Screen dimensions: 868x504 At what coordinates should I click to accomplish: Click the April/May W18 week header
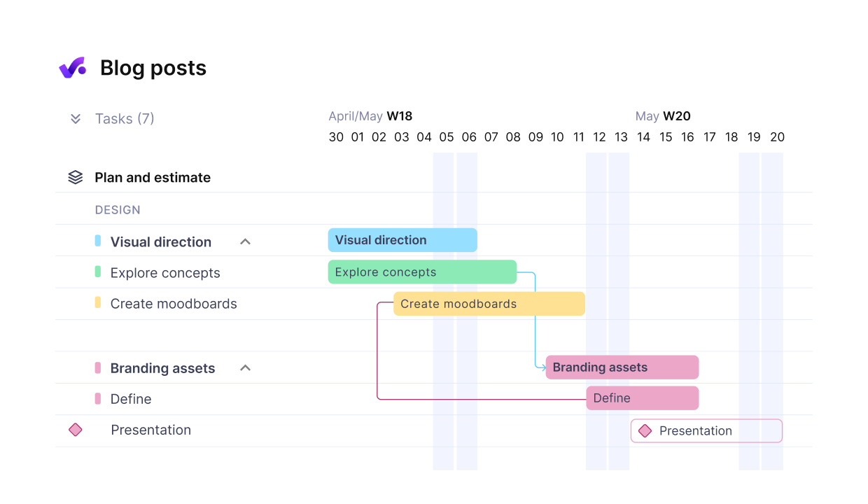(x=370, y=115)
